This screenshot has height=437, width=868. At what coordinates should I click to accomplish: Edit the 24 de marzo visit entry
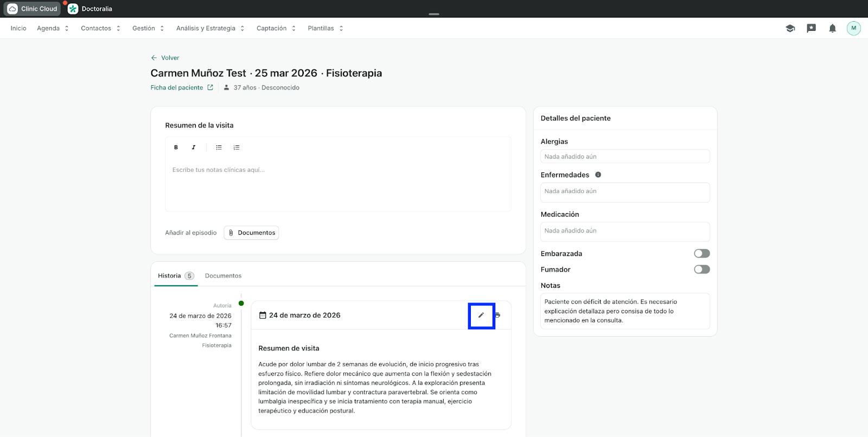[481, 315]
